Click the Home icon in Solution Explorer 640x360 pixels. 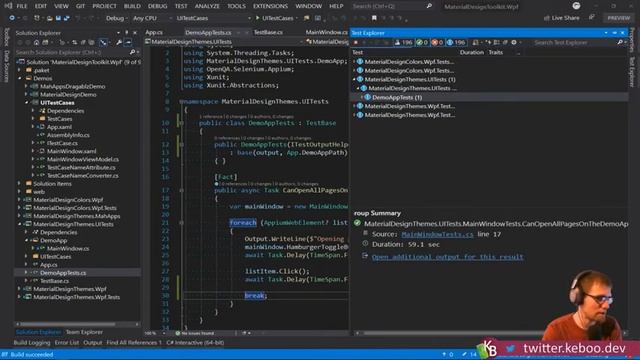(36, 42)
